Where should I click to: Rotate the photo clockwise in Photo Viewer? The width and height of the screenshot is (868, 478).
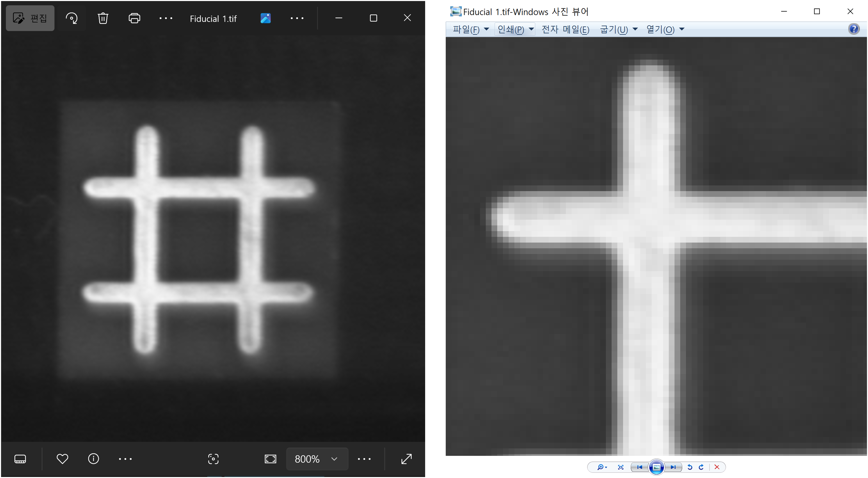701,467
